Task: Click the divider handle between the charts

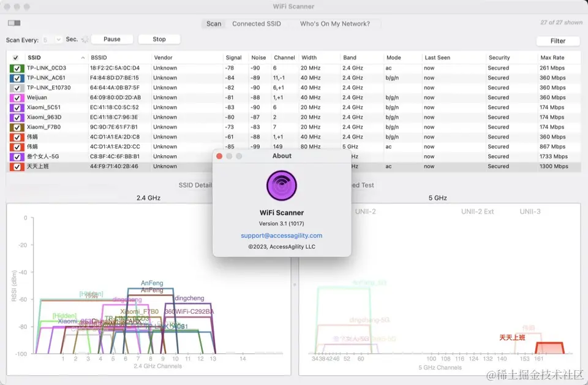Action: (x=295, y=284)
